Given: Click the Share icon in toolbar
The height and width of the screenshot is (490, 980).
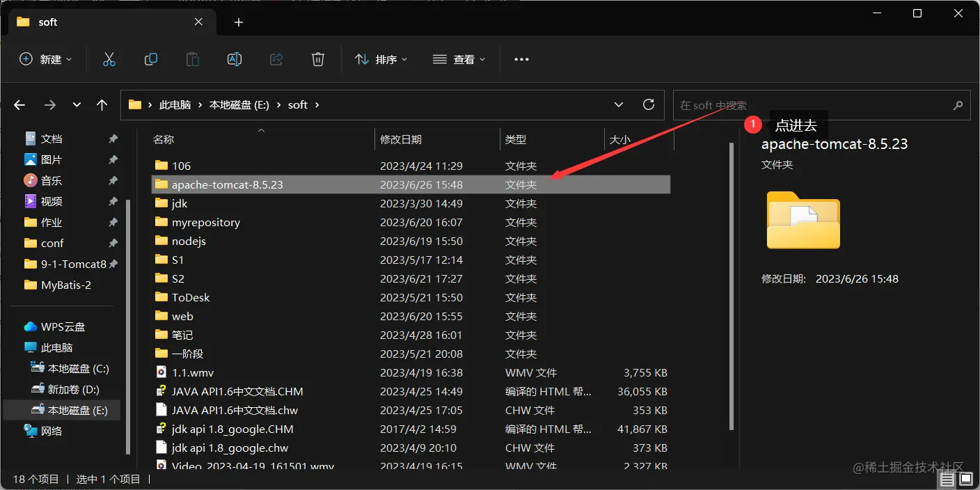Looking at the screenshot, I should coord(276,59).
